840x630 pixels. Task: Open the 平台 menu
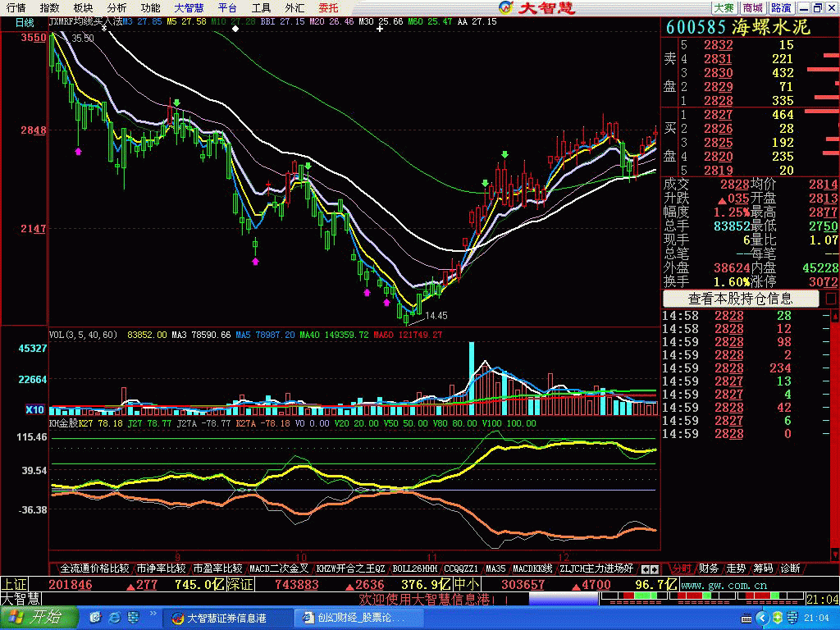tap(228, 7)
